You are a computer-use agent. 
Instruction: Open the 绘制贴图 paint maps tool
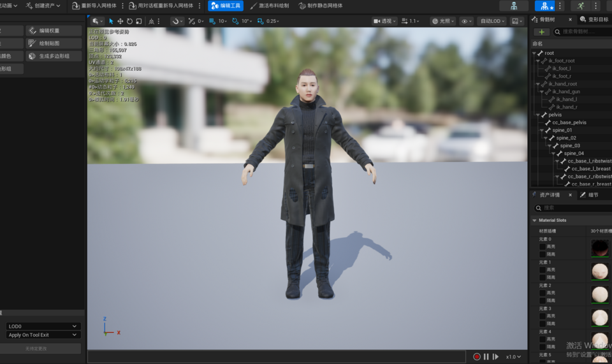coord(54,43)
